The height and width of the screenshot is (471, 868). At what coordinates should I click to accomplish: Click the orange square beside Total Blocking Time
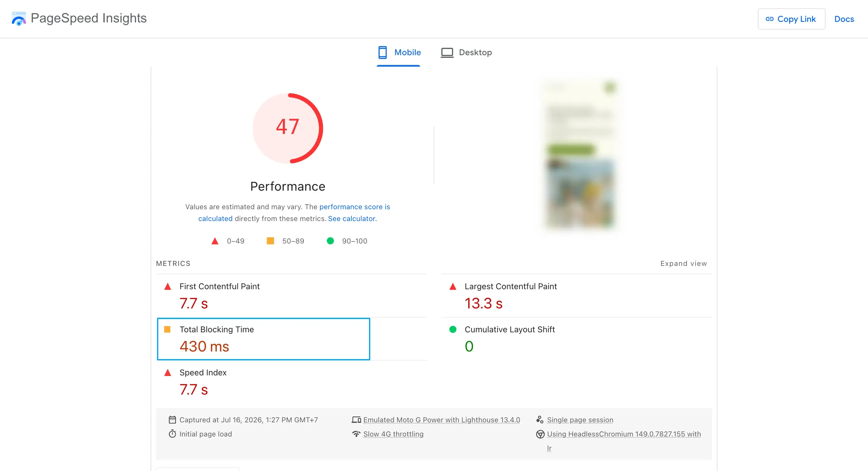167,330
